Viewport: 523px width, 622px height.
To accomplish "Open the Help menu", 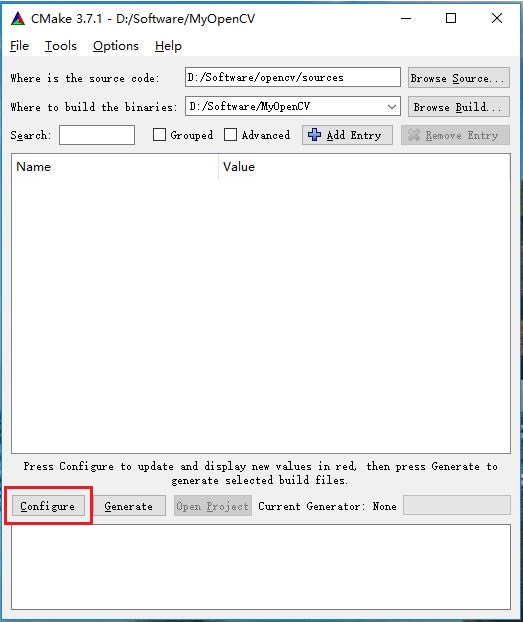I will 168,46.
